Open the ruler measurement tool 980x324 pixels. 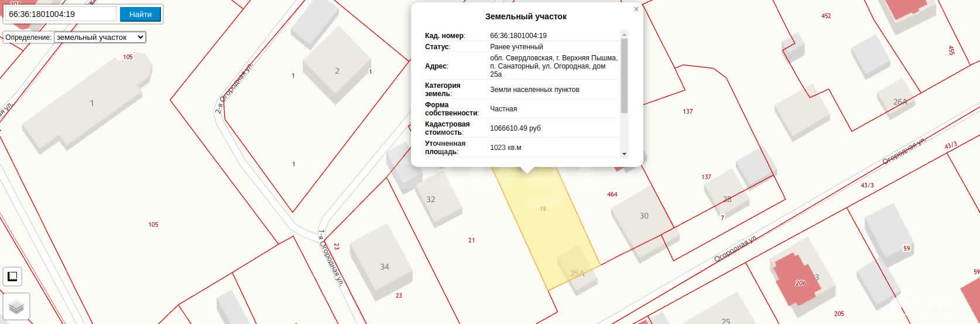click(12, 277)
